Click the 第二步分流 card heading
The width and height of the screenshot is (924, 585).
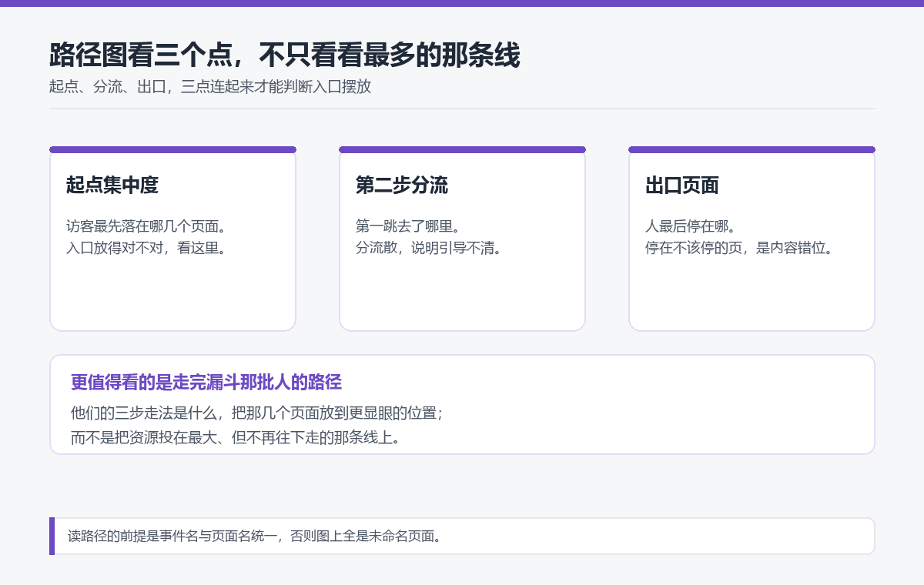point(402,186)
